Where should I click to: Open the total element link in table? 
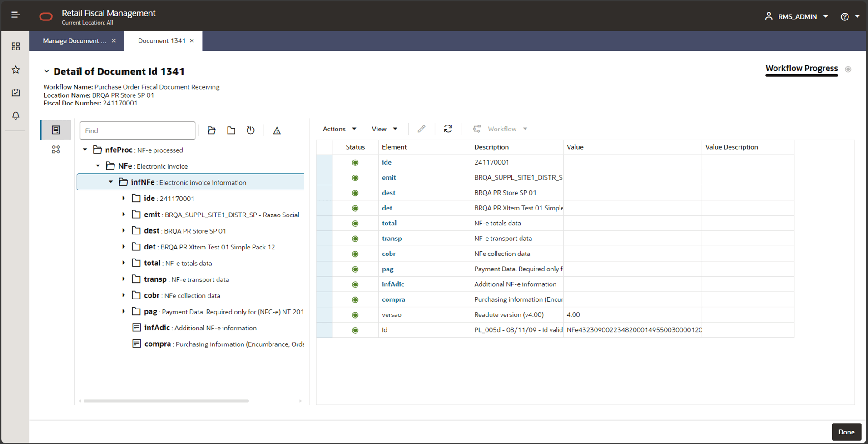coord(389,223)
